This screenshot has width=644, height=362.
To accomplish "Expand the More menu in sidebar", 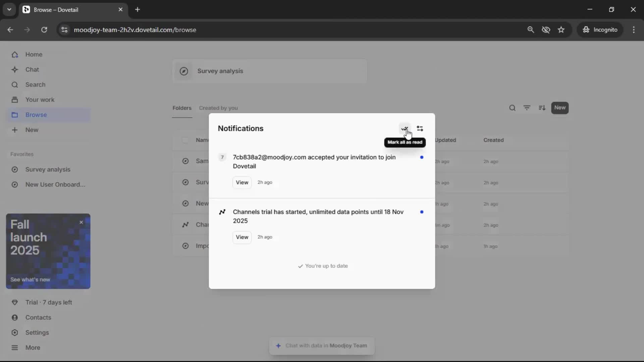I will coord(32,348).
